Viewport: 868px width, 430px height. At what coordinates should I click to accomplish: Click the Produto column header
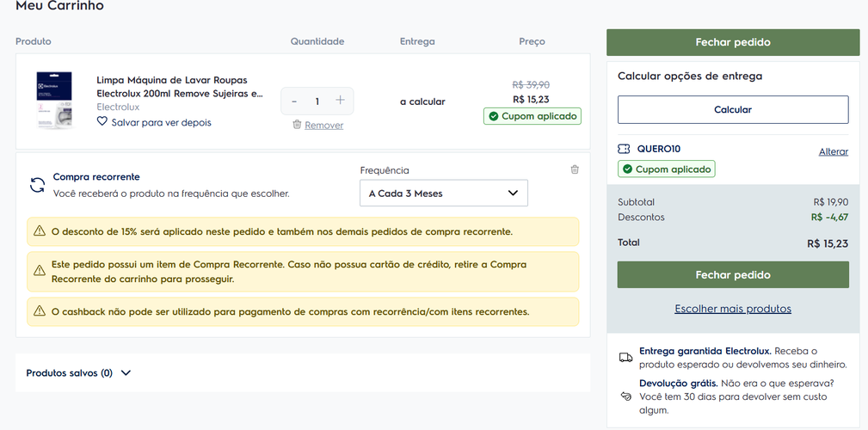(x=34, y=41)
